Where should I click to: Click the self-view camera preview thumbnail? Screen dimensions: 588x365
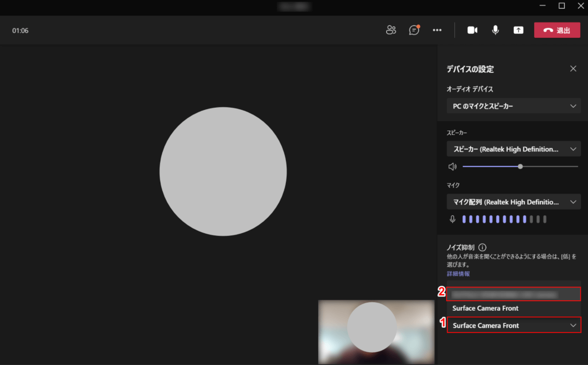377,332
